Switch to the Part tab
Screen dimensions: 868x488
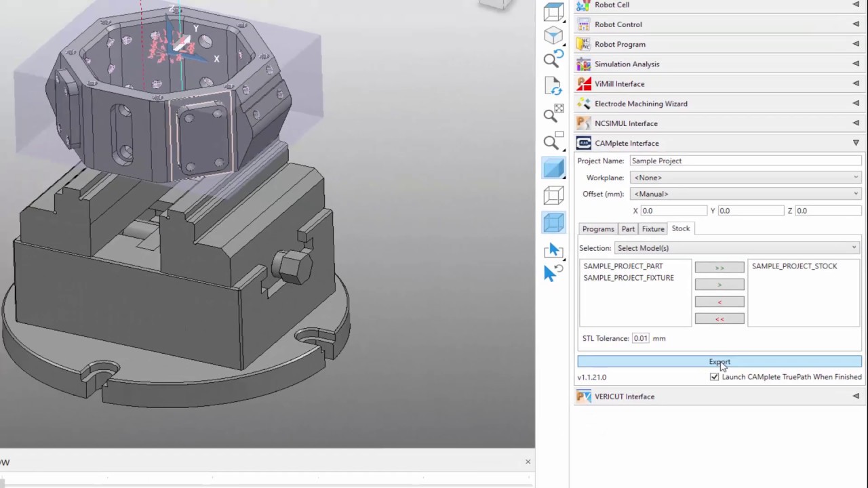pyautogui.click(x=628, y=229)
